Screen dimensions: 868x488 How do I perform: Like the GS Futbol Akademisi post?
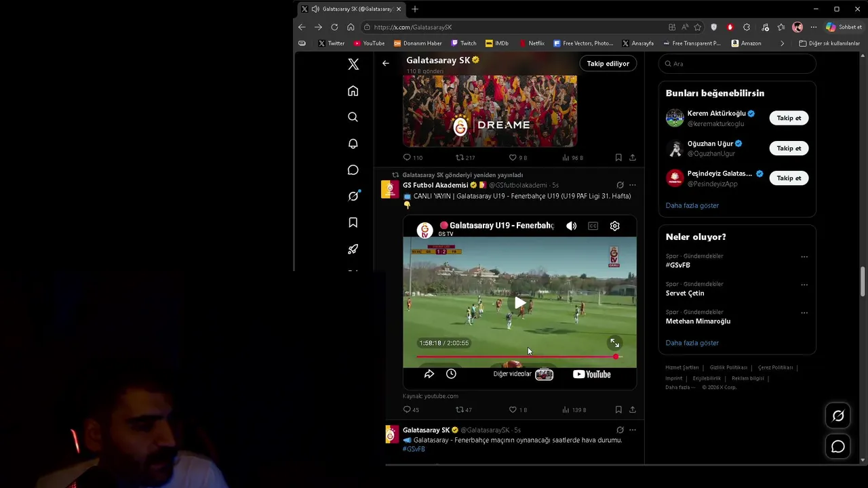click(517, 409)
